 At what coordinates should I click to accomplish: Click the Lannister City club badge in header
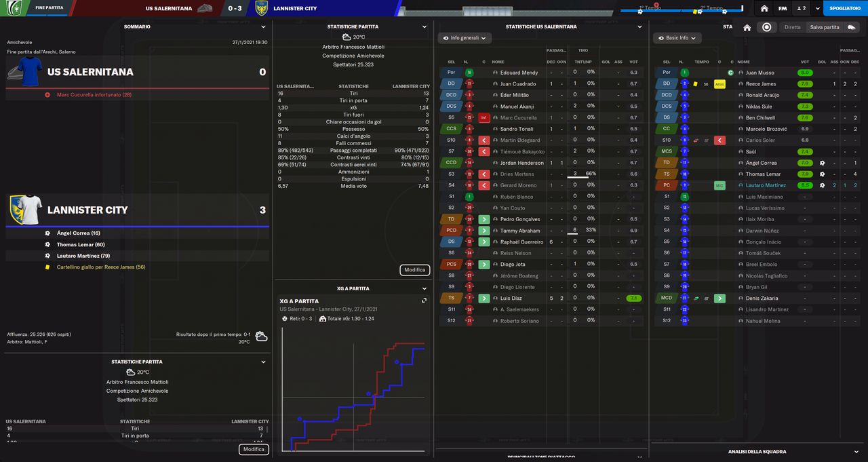pyautogui.click(x=260, y=8)
